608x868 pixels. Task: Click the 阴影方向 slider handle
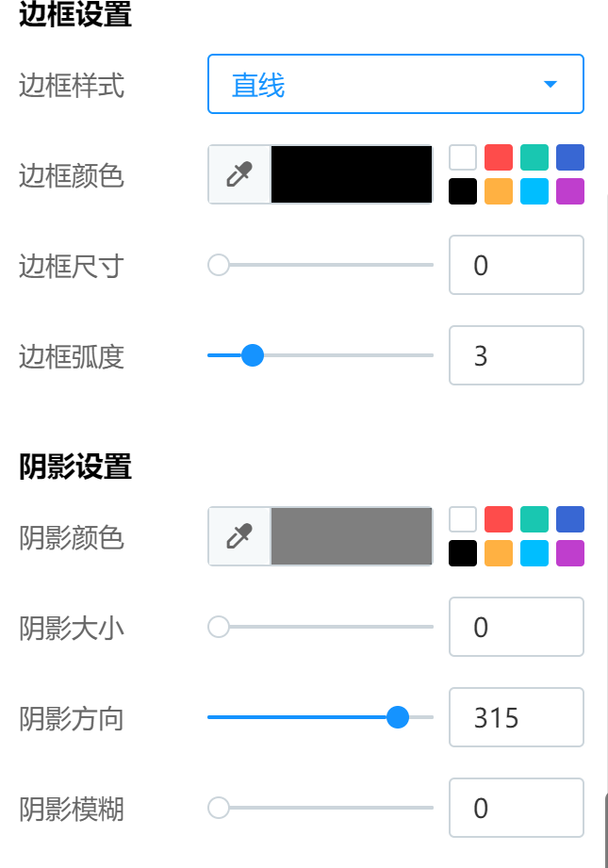click(398, 717)
